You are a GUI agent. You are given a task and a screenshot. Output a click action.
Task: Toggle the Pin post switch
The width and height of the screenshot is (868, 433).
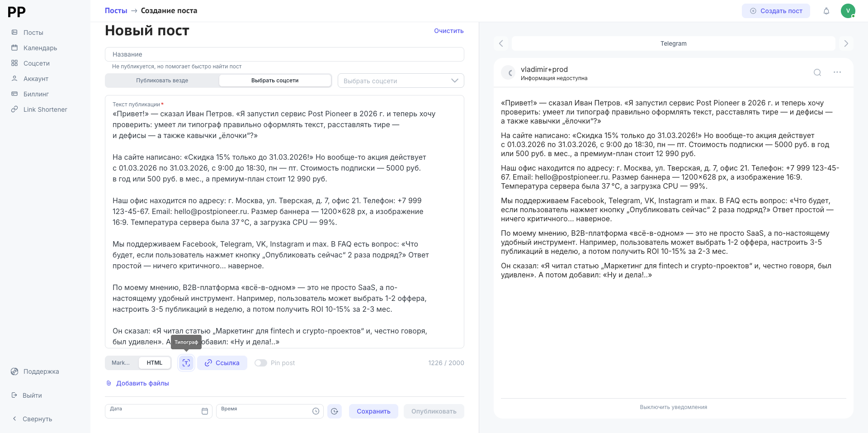[x=261, y=363]
